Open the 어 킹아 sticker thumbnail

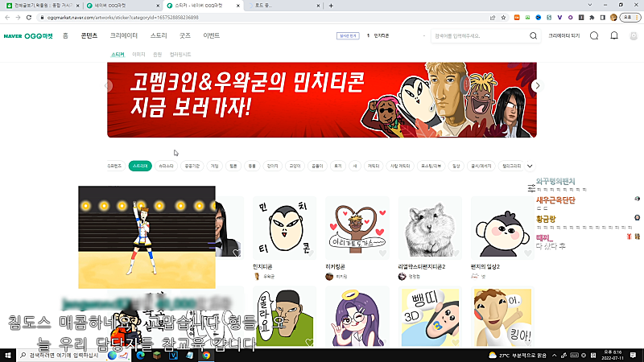coord(502,317)
